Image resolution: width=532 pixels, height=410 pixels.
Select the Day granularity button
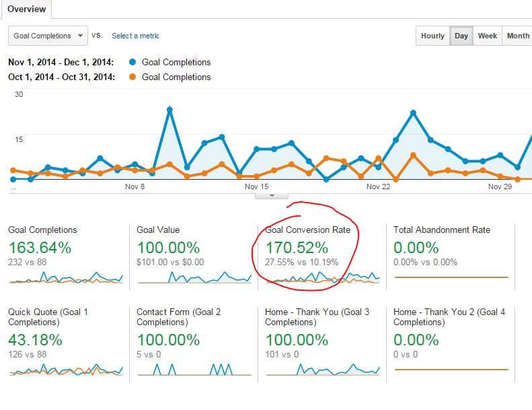pyautogui.click(x=461, y=36)
